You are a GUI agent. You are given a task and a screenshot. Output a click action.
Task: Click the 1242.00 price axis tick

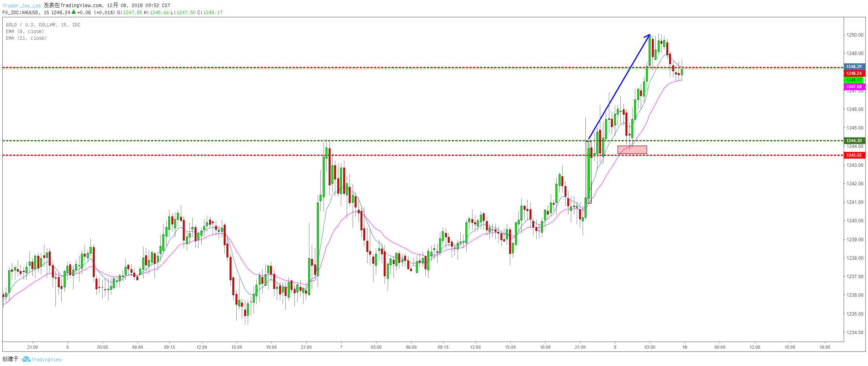pos(855,183)
